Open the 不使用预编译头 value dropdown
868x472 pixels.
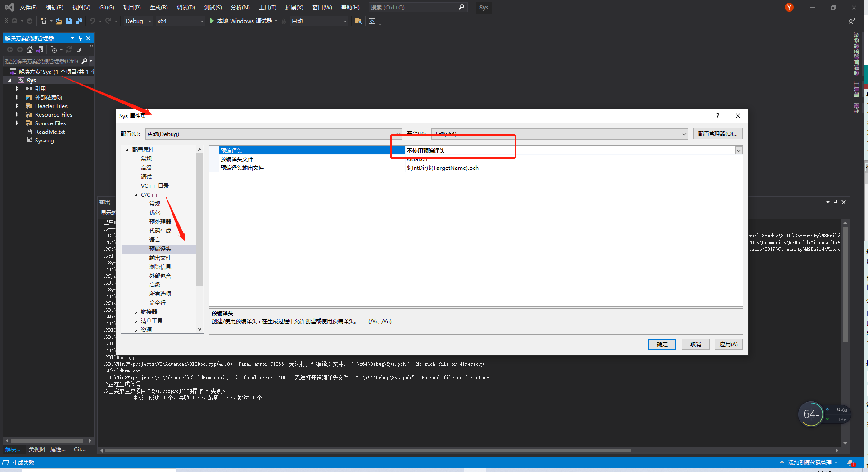738,150
